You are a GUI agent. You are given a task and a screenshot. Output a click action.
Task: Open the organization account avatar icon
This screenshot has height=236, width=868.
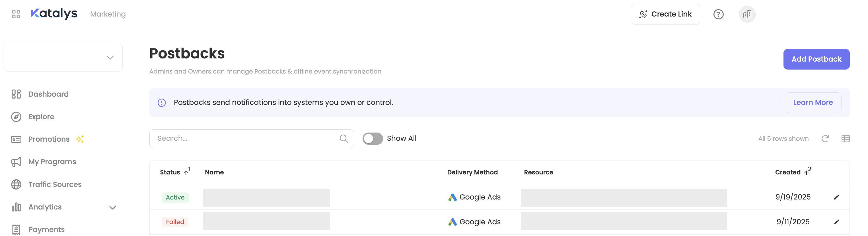tap(747, 14)
